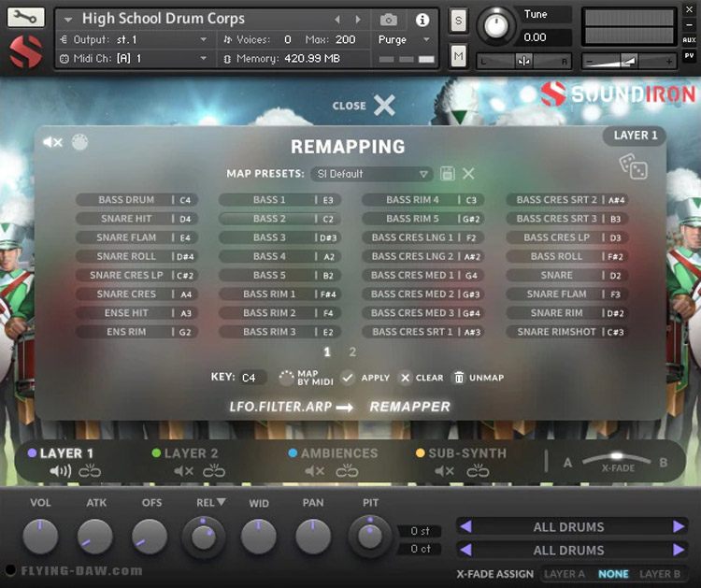
Task: Click the LAYER 1 badge in remapping panel
Action: [x=635, y=136]
